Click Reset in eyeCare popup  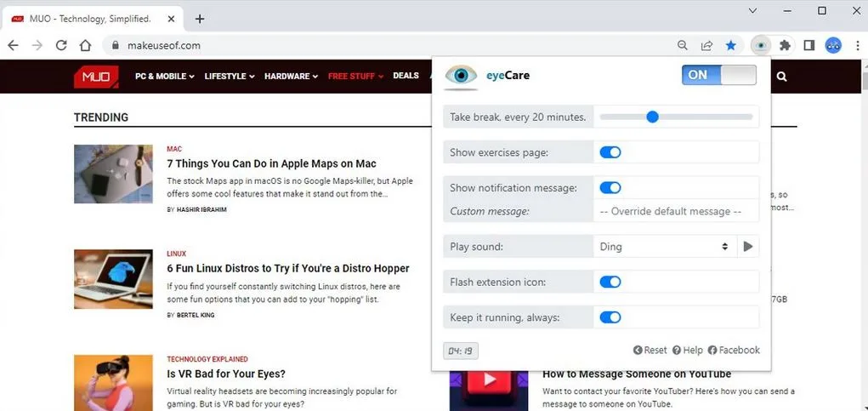[x=650, y=350]
